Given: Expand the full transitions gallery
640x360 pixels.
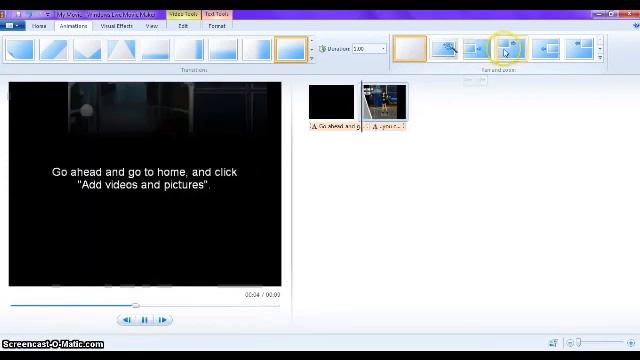Looking at the screenshot, I should click(312, 58).
